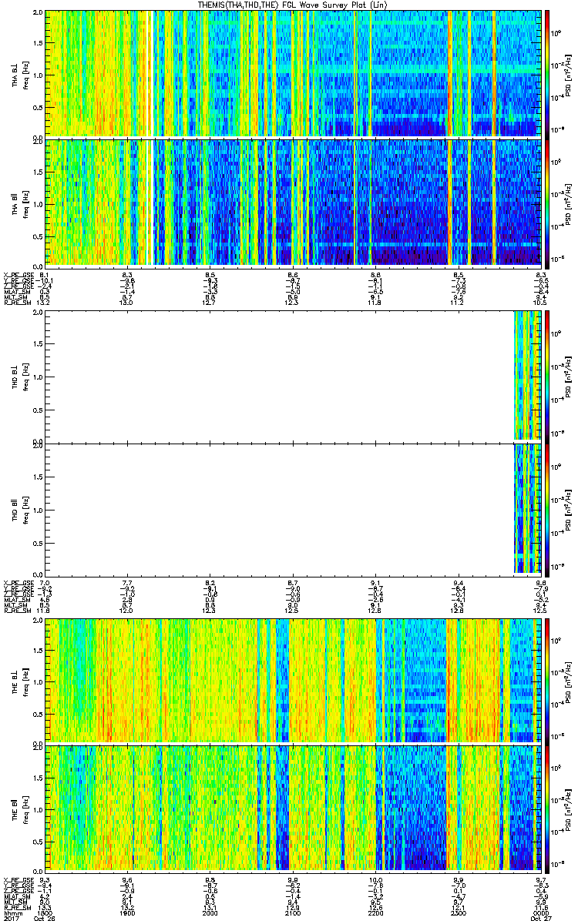This screenshot has height=924, width=578.
Task: Click the 1900 time tick label
Action: pos(127,912)
